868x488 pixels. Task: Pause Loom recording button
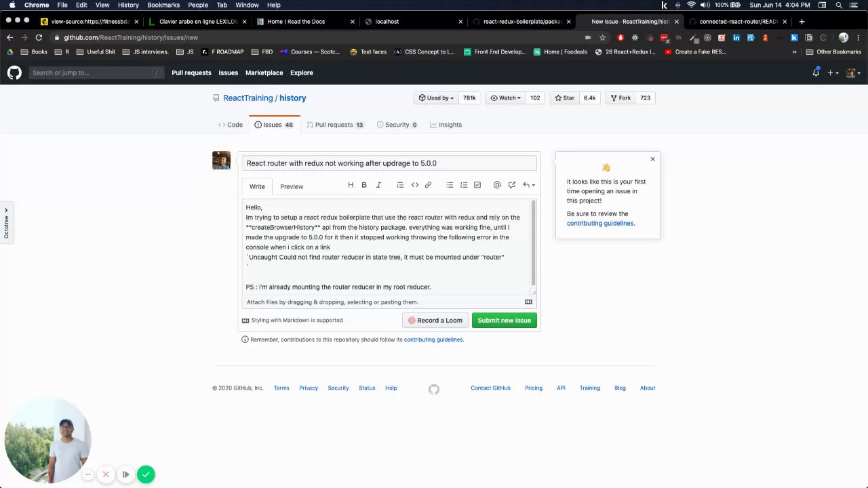(x=125, y=474)
